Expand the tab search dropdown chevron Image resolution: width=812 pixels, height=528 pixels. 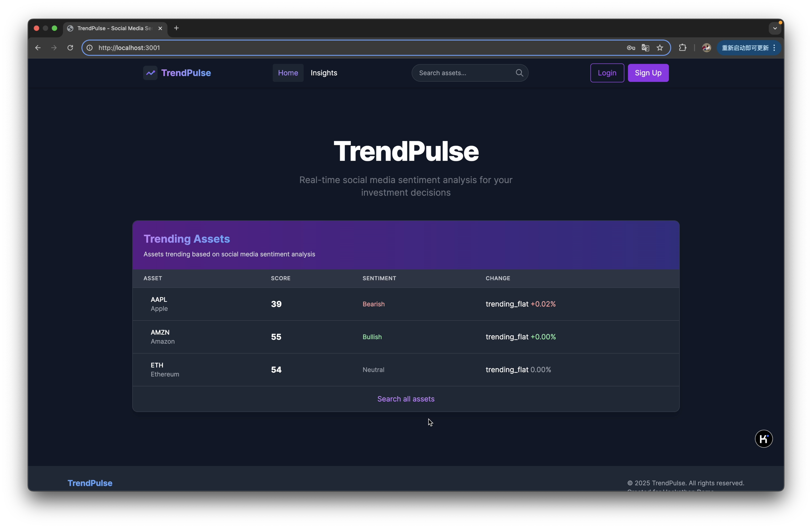pyautogui.click(x=775, y=28)
